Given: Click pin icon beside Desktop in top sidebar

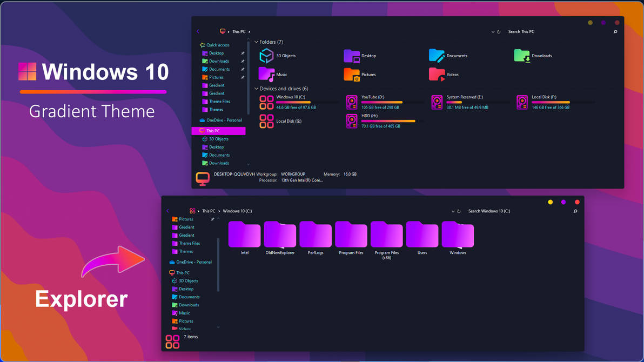Looking at the screenshot, I should coord(243,53).
